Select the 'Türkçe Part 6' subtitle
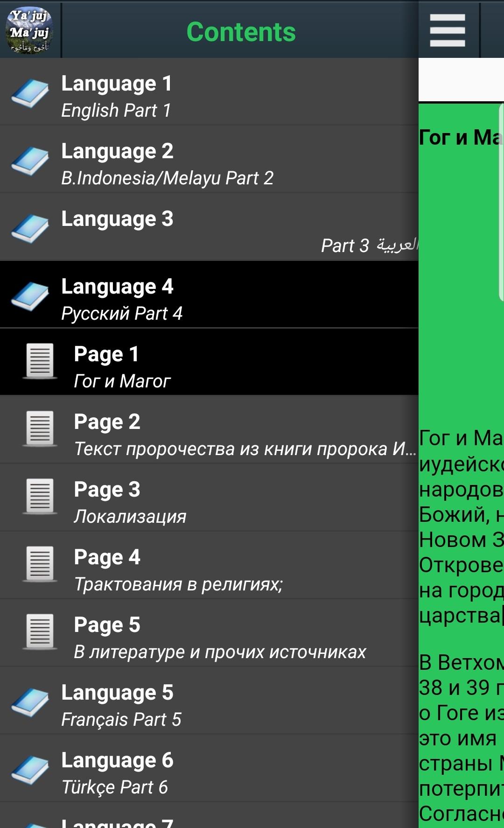504x828 pixels. (115, 787)
